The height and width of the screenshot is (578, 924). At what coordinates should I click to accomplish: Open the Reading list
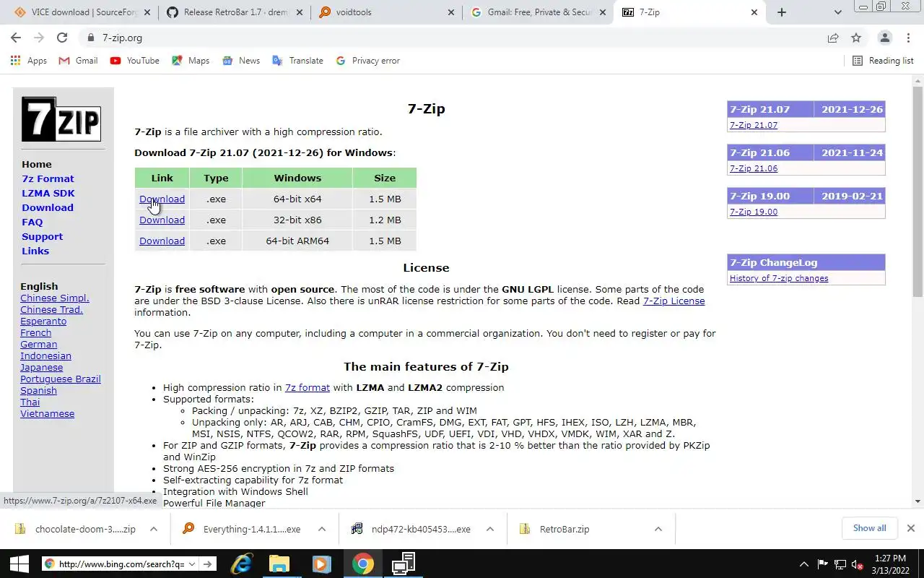[883, 61]
